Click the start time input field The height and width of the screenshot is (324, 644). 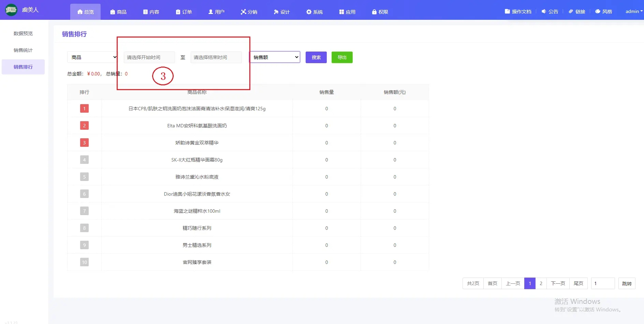pyautogui.click(x=149, y=57)
